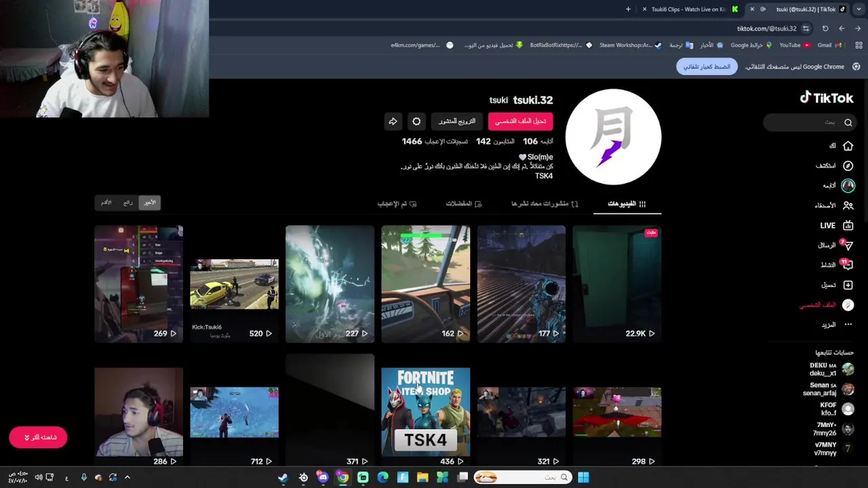The image size is (868, 488).
Task: Switch to the Reposts tab
Action: pyautogui.click(x=545, y=203)
